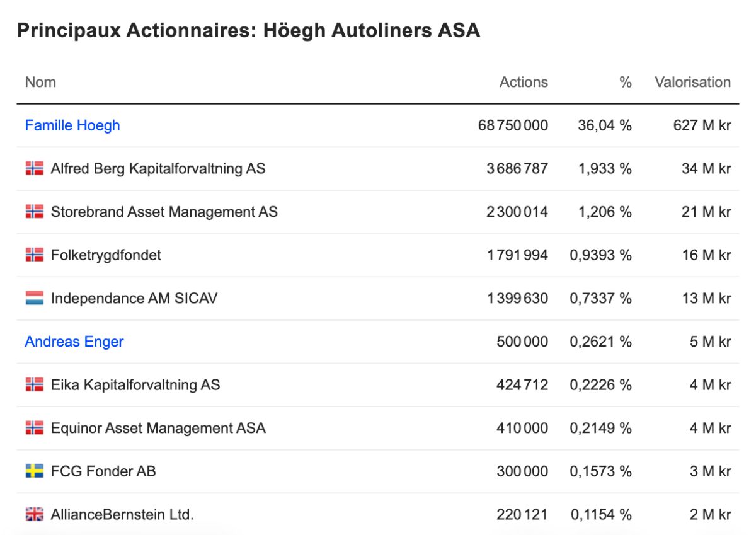Click the AllianceBernstein Ltd. name text
Screen dimensions: 756x535
pyautogui.click(x=122, y=514)
